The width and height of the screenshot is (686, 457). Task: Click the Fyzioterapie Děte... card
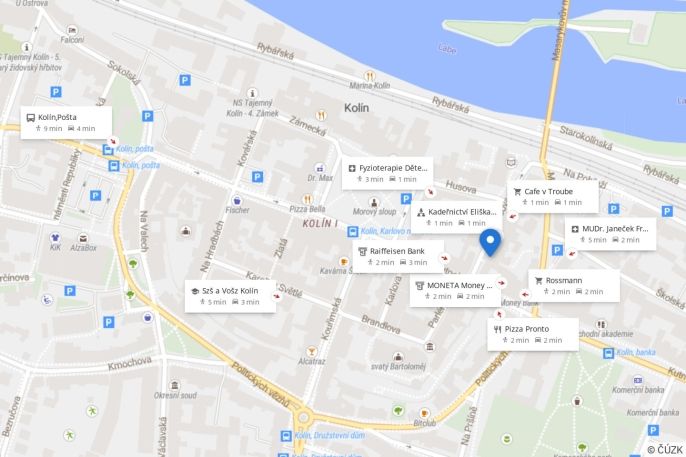(x=387, y=173)
